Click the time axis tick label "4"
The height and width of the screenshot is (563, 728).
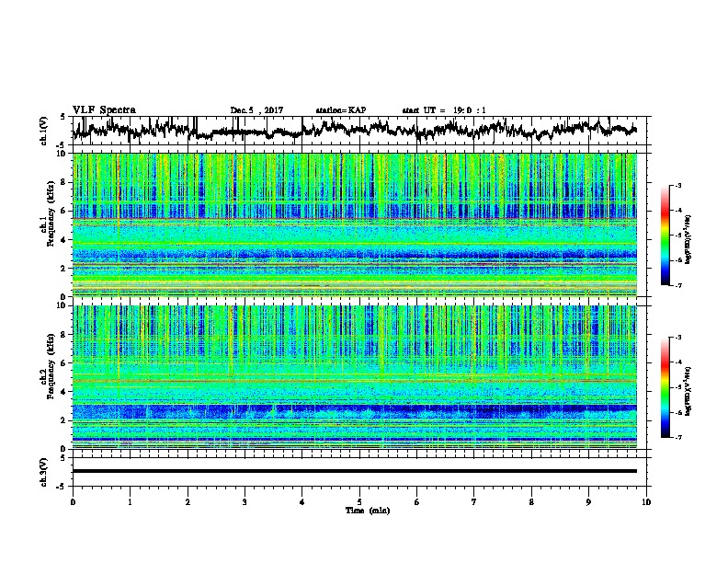click(x=302, y=502)
